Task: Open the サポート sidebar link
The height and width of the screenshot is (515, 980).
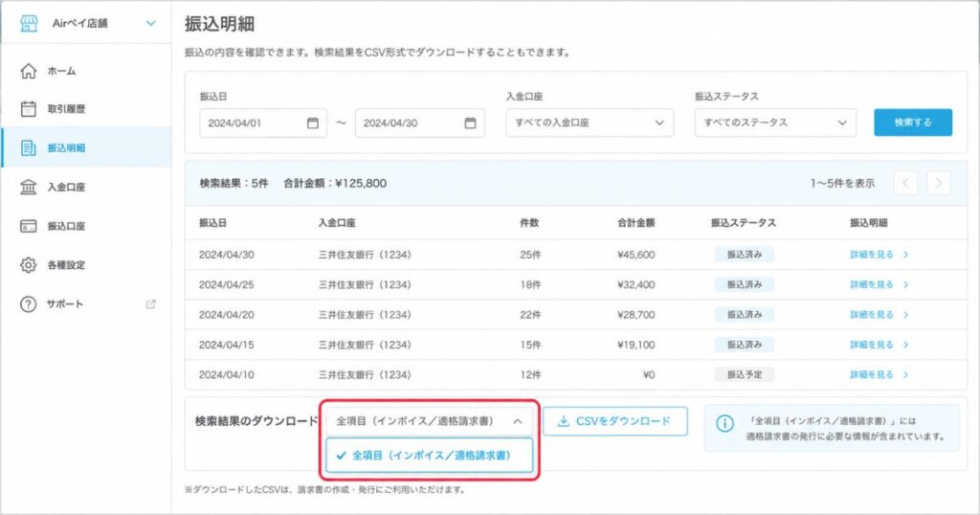Action: click(86, 303)
